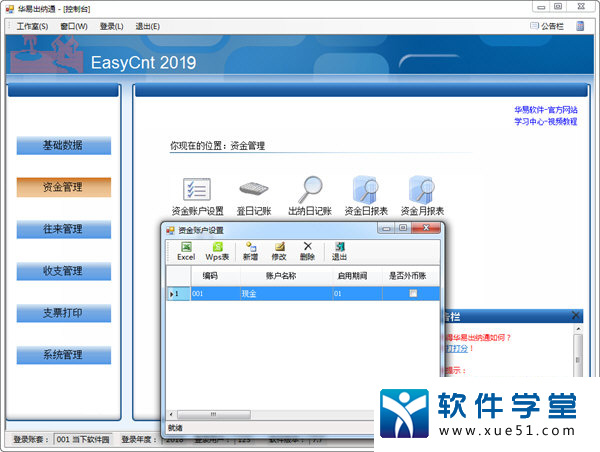Close the 资金账户设置 window
The height and width of the screenshot is (452, 600).
[426, 228]
